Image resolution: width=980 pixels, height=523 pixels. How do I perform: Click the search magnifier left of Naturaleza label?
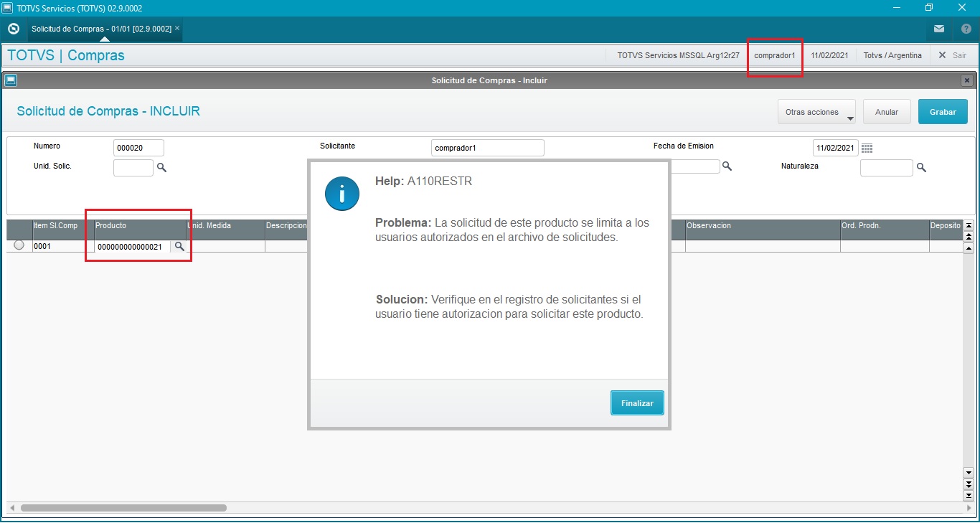pyautogui.click(x=727, y=166)
